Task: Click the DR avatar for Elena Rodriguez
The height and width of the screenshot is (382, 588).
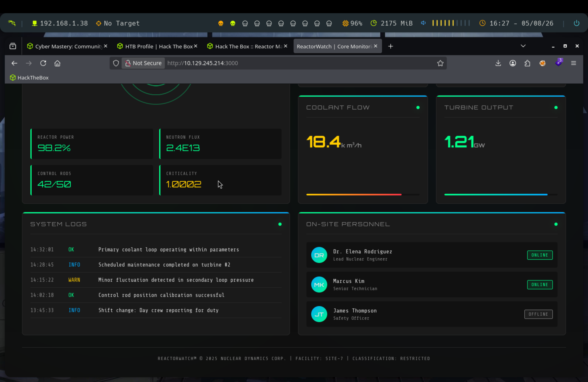Action: 319,255
